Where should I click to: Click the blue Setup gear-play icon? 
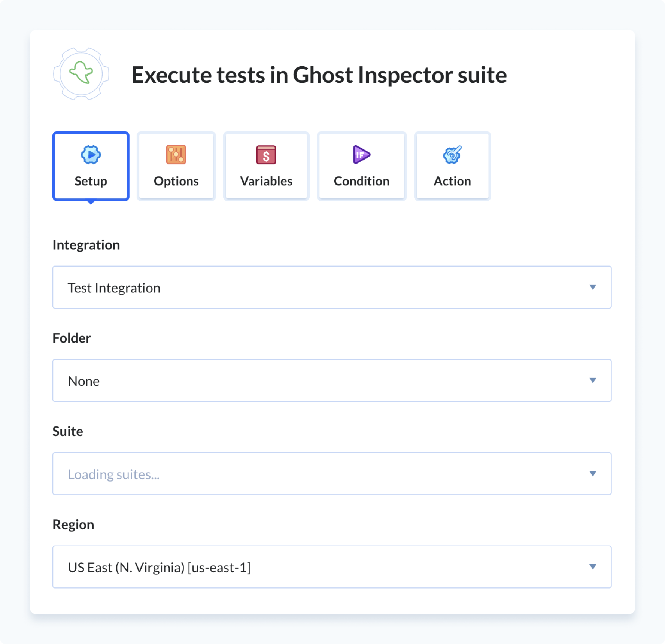point(90,155)
